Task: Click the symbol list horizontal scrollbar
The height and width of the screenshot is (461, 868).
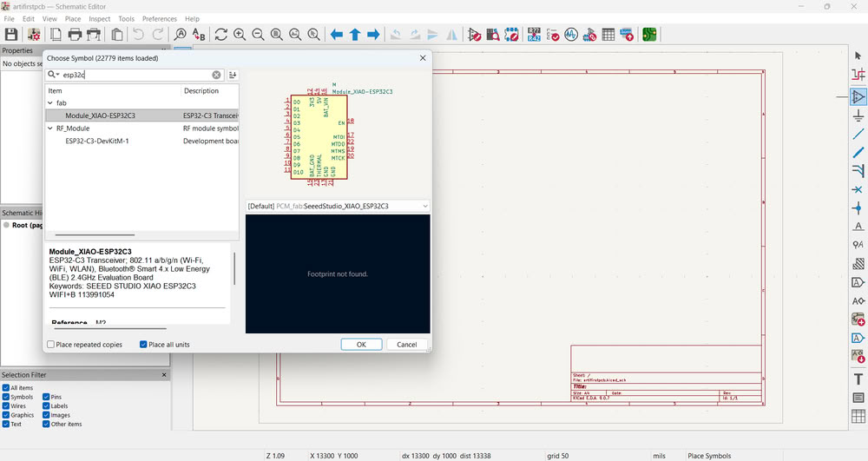Action: [95, 235]
